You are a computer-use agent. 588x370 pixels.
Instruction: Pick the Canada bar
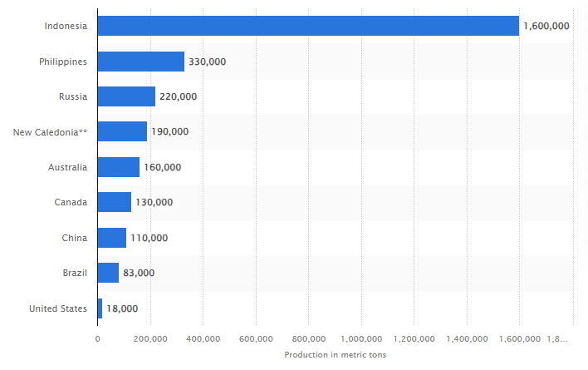pyautogui.click(x=114, y=202)
